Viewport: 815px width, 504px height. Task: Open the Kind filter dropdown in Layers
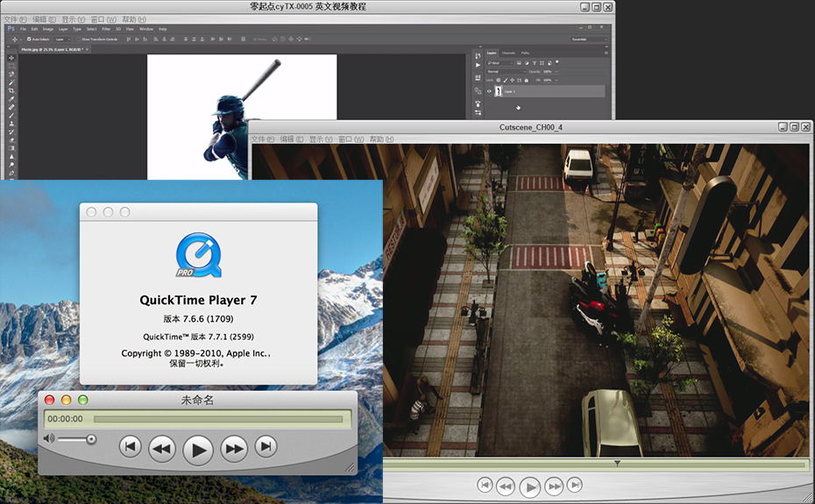tap(500, 63)
